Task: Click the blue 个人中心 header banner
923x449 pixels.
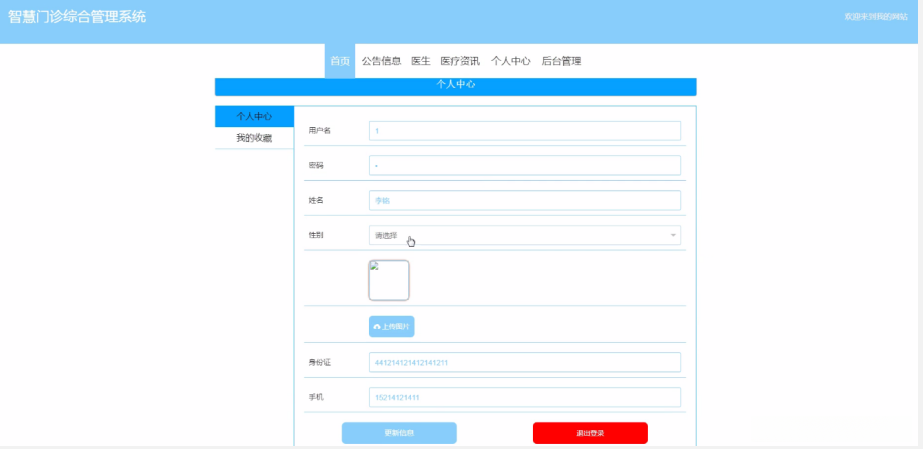Action: [456, 87]
